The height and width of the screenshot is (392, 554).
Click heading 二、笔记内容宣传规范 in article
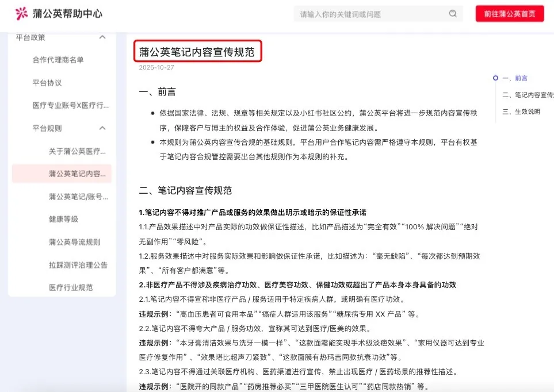tap(185, 191)
